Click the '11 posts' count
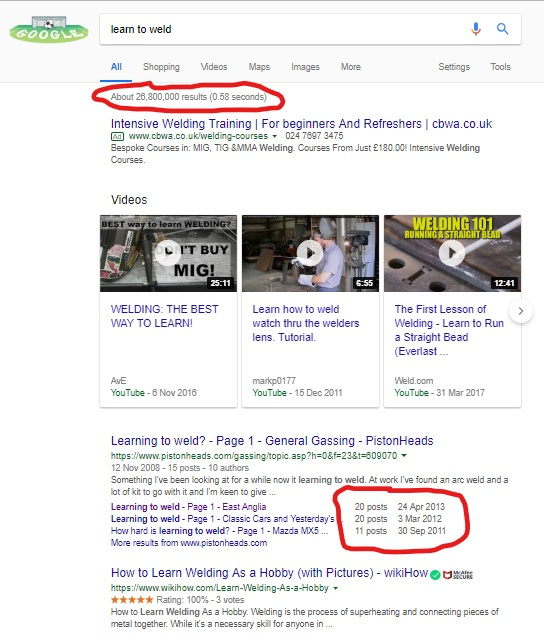544x634 pixels. point(371,531)
